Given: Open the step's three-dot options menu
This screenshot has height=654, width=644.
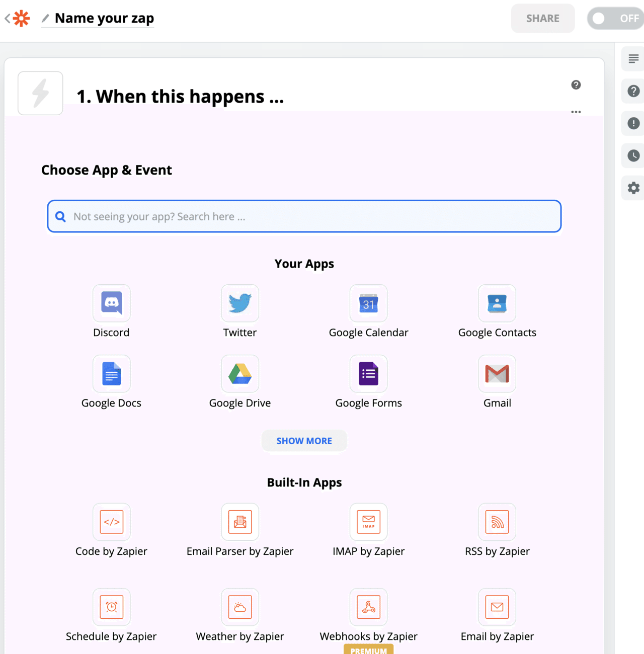Looking at the screenshot, I should [x=576, y=112].
